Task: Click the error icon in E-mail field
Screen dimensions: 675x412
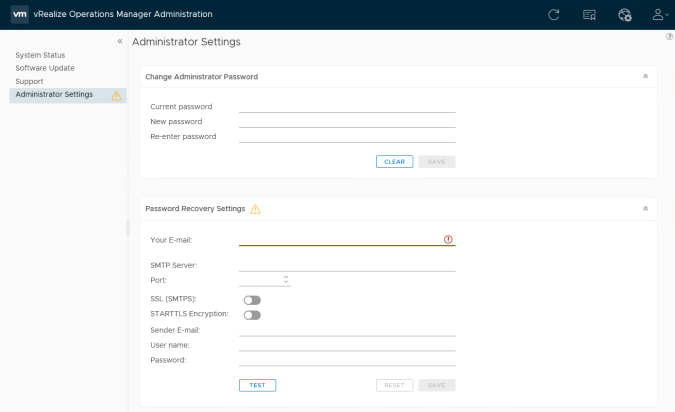Action: point(448,239)
